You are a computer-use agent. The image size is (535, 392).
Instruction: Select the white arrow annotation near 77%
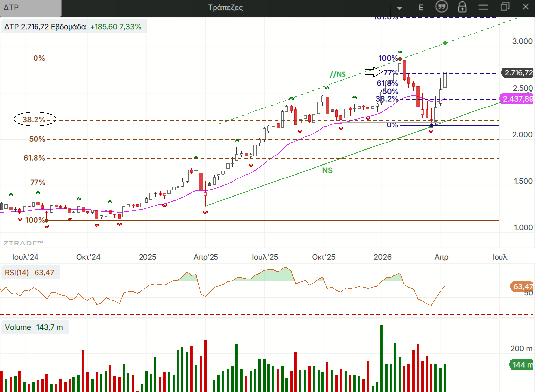[373, 72]
